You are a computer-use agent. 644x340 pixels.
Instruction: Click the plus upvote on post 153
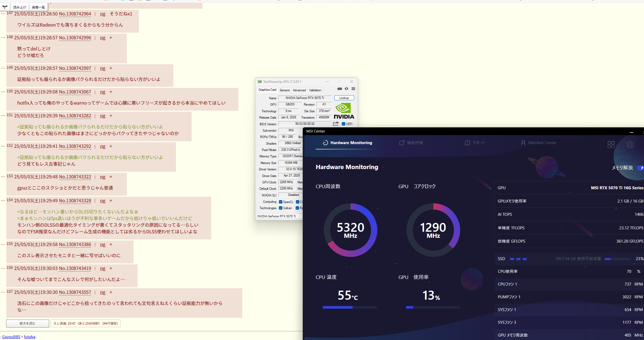[x=111, y=177]
